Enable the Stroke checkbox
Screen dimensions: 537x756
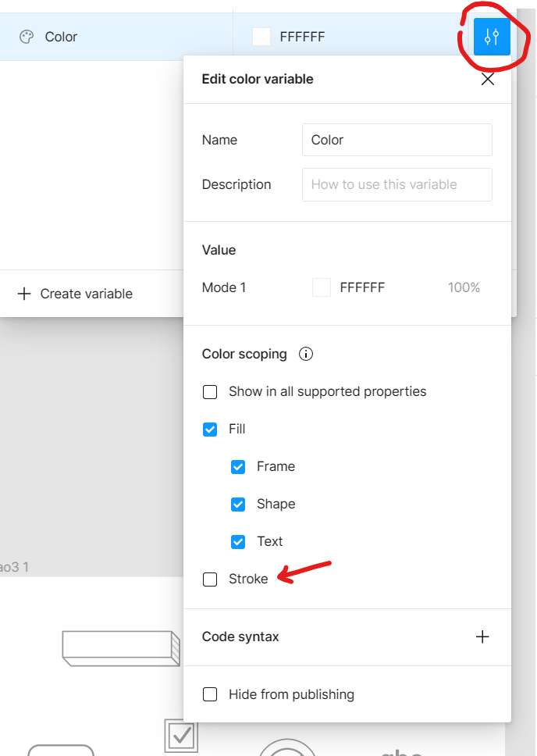click(210, 579)
